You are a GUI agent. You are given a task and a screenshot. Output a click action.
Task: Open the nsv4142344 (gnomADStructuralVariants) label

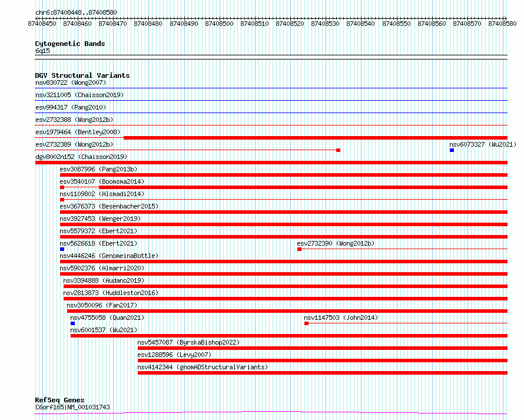point(203,367)
